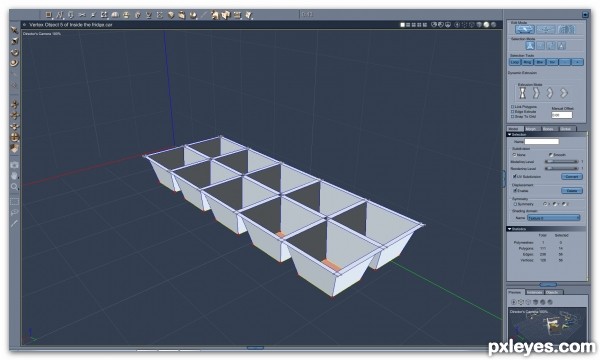Choose the lasso selection tool
The image size is (600, 360).
14,212
